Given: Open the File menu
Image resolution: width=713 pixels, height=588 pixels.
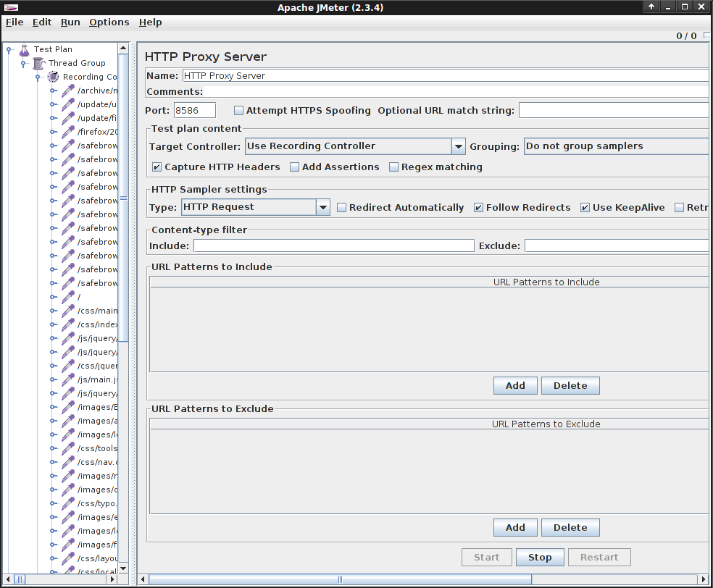Looking at the screenshot, I should [x=14, y=22].
